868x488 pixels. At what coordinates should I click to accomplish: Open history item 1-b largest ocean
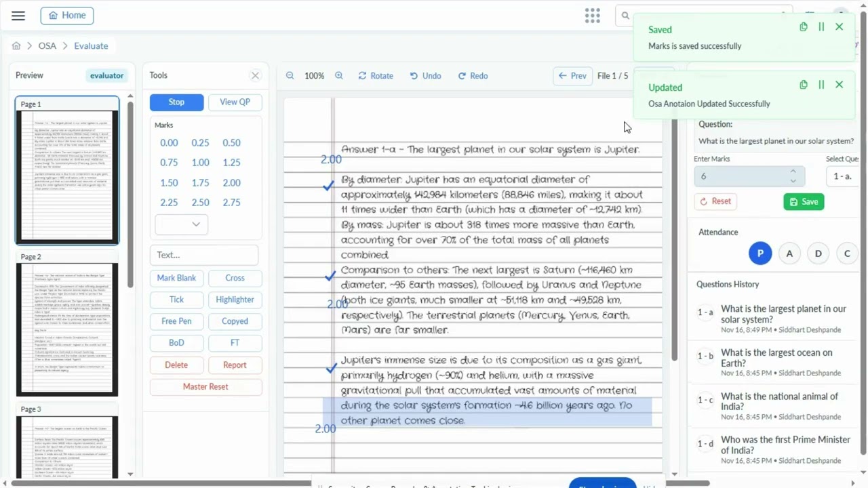pyautogui.click(x=773, y=363)
